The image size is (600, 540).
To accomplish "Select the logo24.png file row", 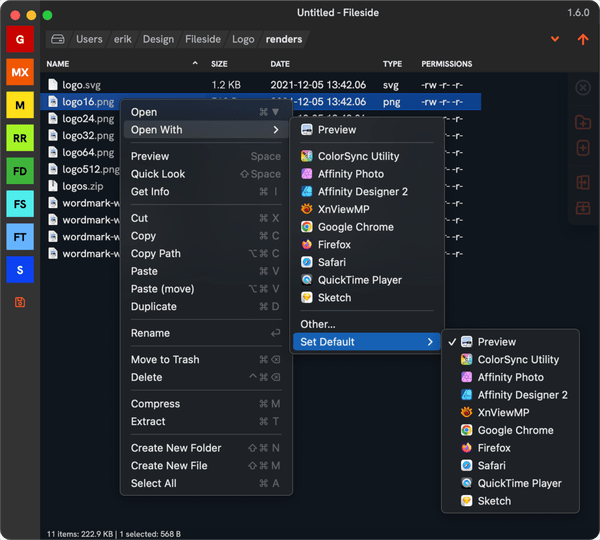I will pos(81,119).
